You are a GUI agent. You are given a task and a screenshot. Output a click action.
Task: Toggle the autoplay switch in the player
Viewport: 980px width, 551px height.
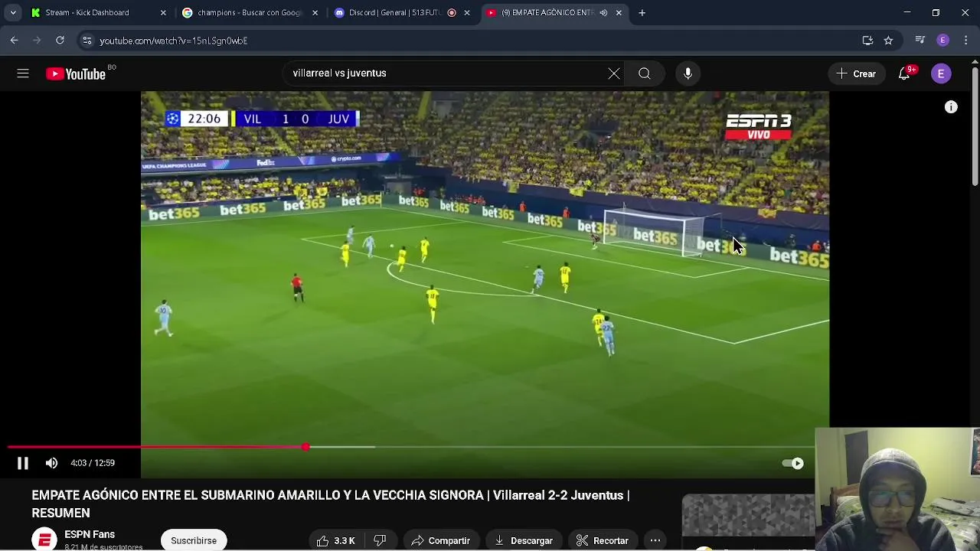(x=792, y=463)
